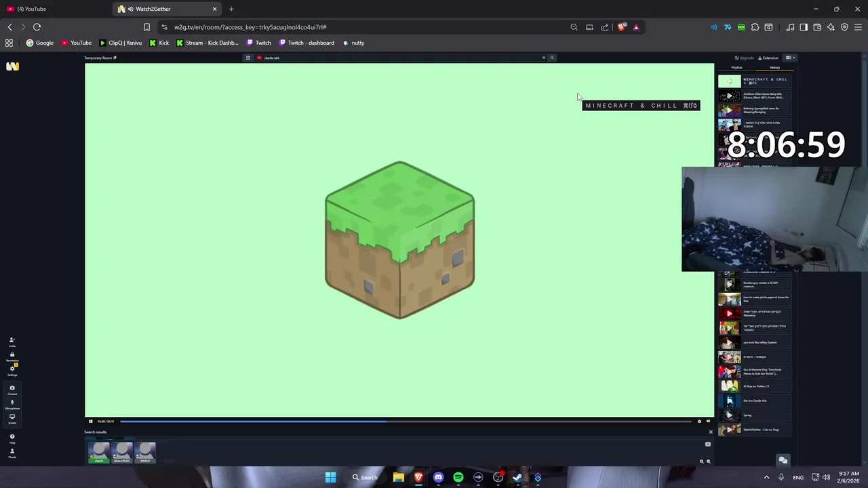Screen dimensions: 868x488
Task: Open the browser extensions puzzle icon
Action: click(755, 27)
